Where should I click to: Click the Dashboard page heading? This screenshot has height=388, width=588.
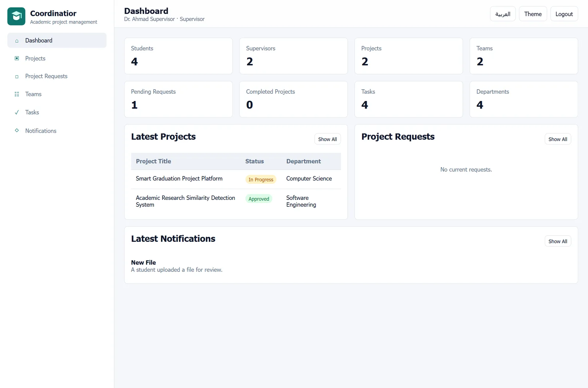pyautogui.click(x=146, y=11)
